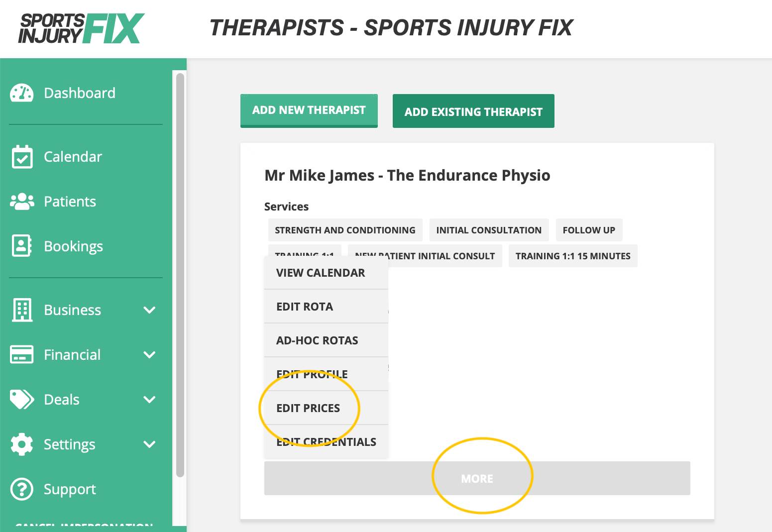772x532 pixels.
Task: Open Calendar via its checkmark calendar icon
Action: click(x=22, y=157)
